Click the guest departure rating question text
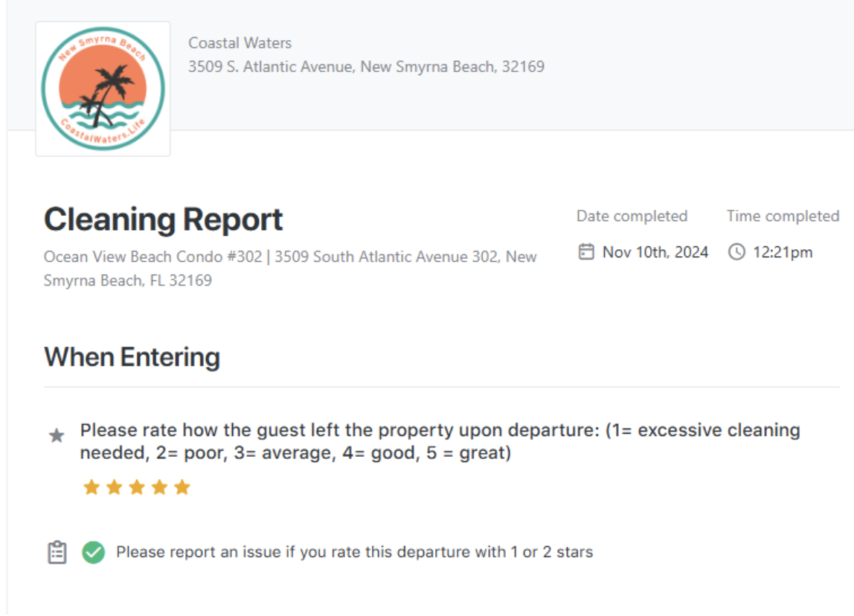 click(x=440, y=442)
